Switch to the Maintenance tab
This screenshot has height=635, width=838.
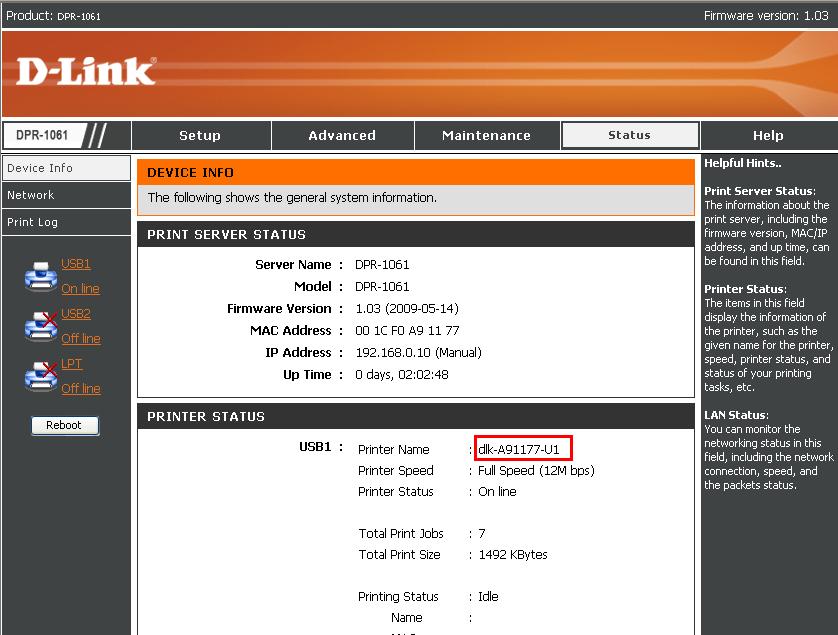(486, 136)
